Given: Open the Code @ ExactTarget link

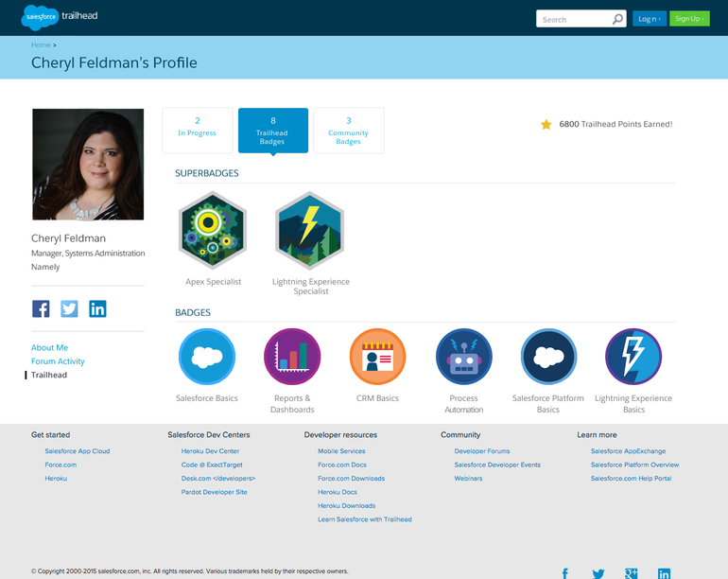Looking at the screenshot, I should (x=212, y=465).
